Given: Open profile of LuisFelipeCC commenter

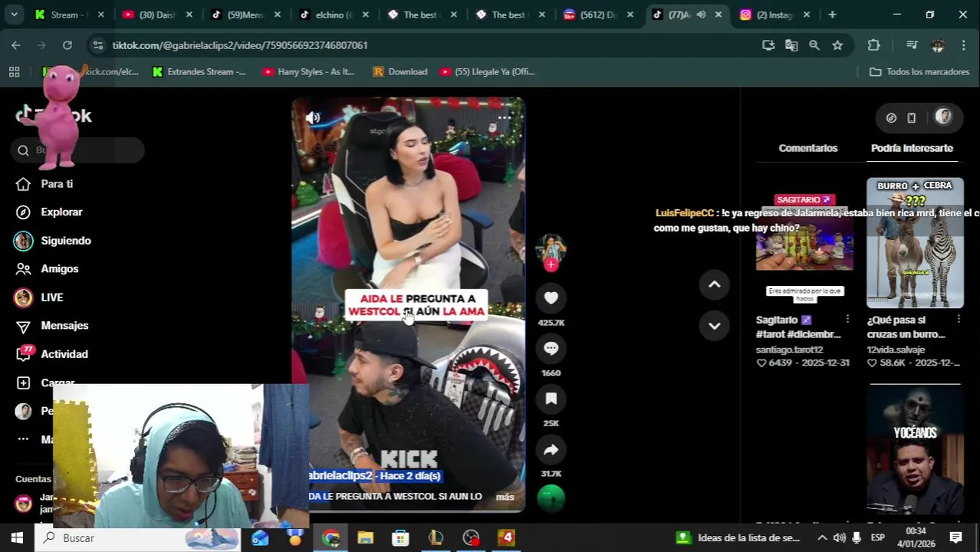Looking at the screenshot, I should [x=684, y=213].
